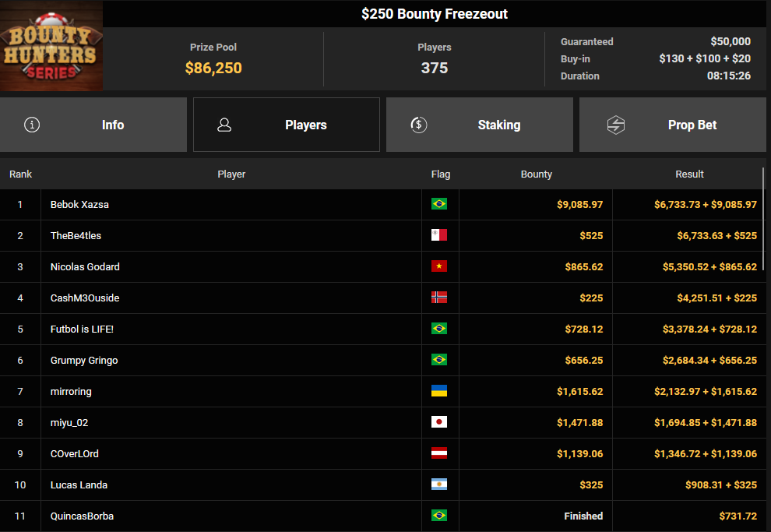Sort by the Rank column header
The width and height of the screenshot is (771, 532).
(20, 174)
